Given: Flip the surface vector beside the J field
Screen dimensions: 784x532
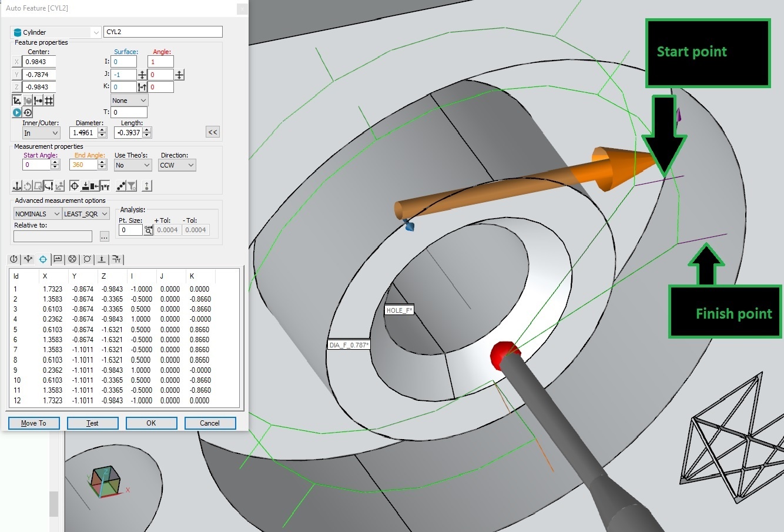Looking at the screenshot, I should [142, 75].
